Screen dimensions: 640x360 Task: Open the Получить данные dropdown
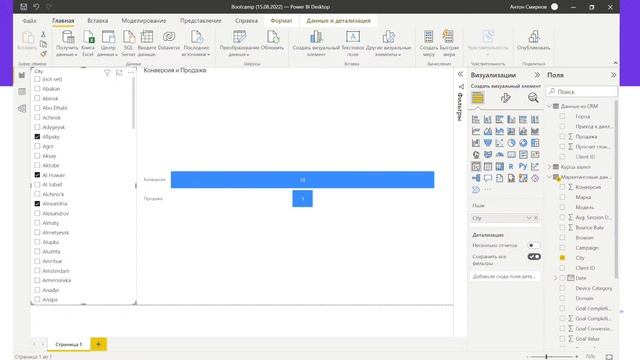click(67, 52)
